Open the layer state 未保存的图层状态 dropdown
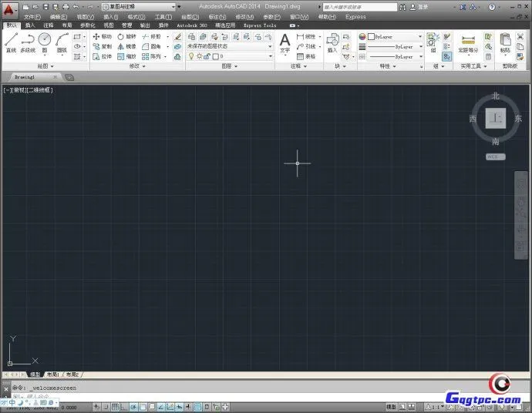 tap(230, 46)
